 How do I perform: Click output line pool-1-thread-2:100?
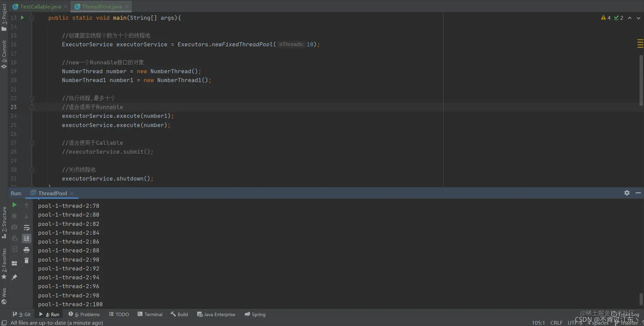(x=70, y=304)
